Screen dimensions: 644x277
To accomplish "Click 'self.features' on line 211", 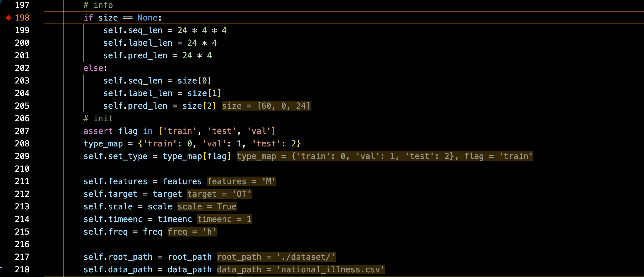I will pos(115,181).
